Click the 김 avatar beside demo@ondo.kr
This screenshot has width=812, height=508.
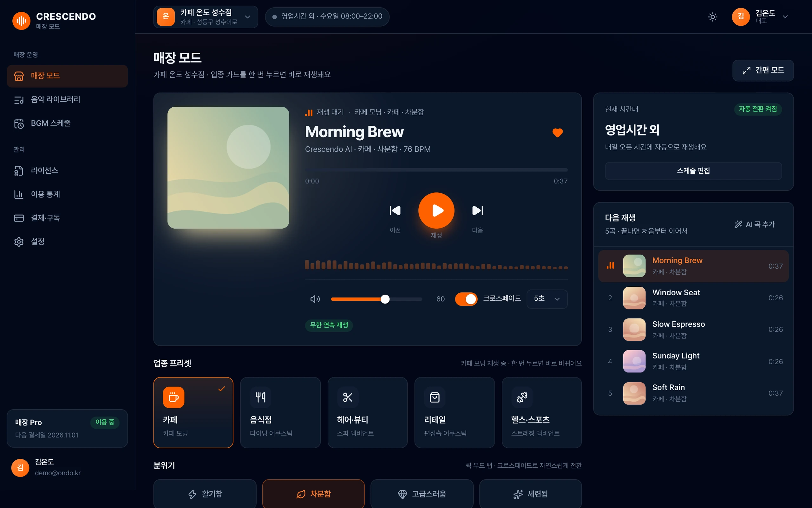click(20, 468)
